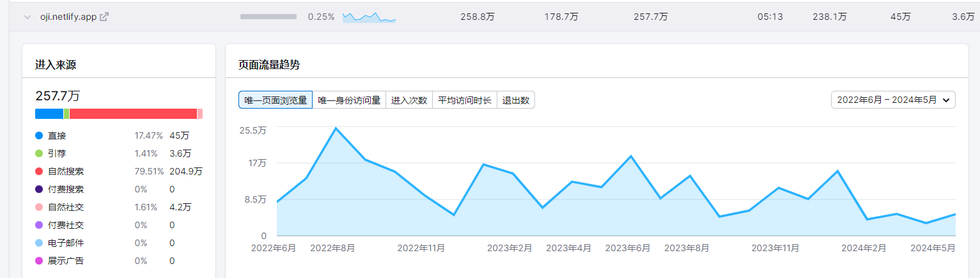Image resolution: width=980 pixels, height=278 pixels.
Task: Open the 2022年6月 – 2024年5月 date range dropdown
Action: [893, 100]
